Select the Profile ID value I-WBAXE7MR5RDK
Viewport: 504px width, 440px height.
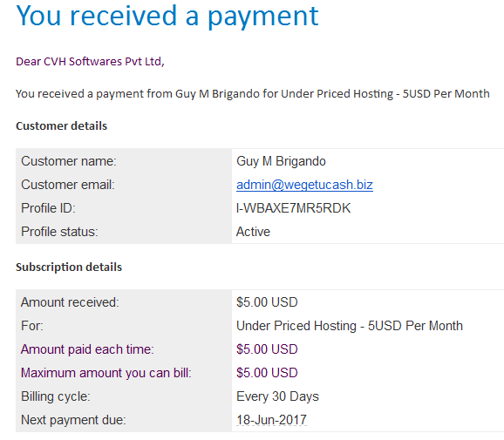(x=293, y=208)
